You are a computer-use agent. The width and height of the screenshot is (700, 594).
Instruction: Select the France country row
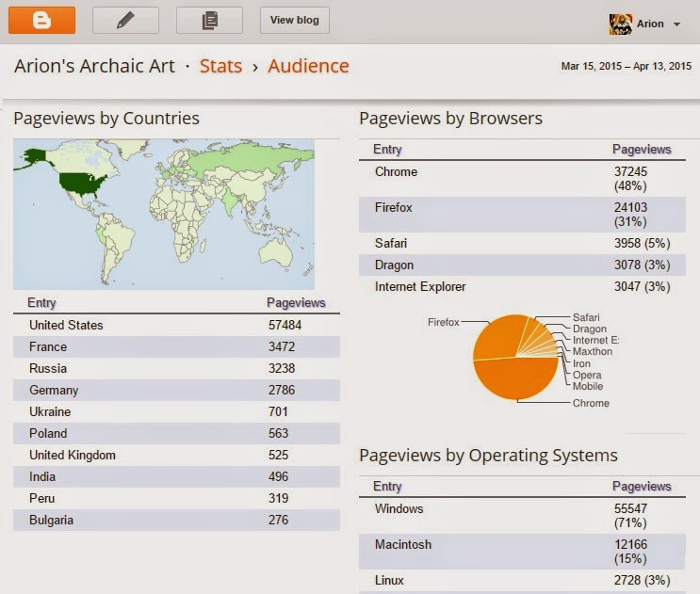point(176,347)
